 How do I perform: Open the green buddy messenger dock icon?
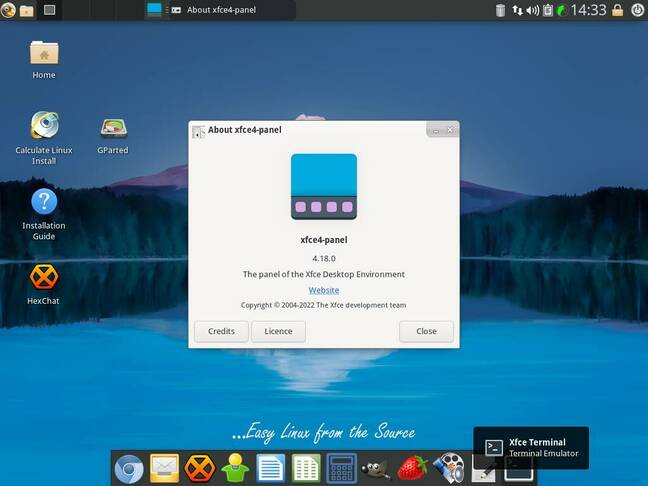(x=235, y=468)
